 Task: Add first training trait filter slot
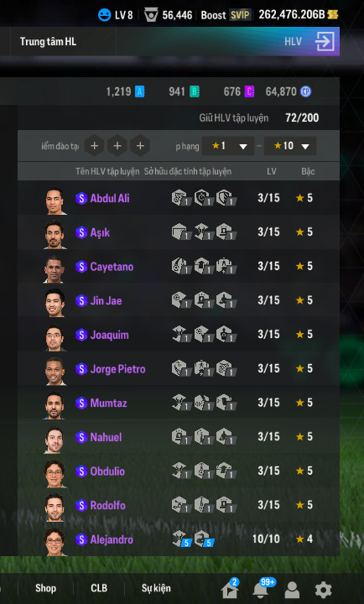click(x=94, y=146)
